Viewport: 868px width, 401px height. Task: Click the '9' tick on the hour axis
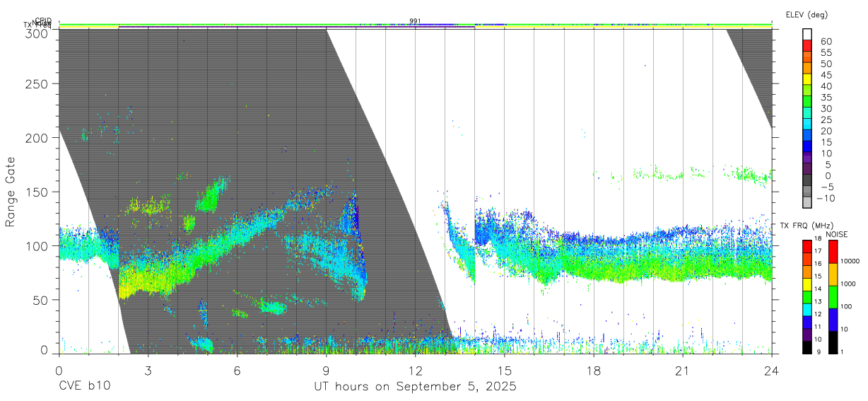[326, 371]
